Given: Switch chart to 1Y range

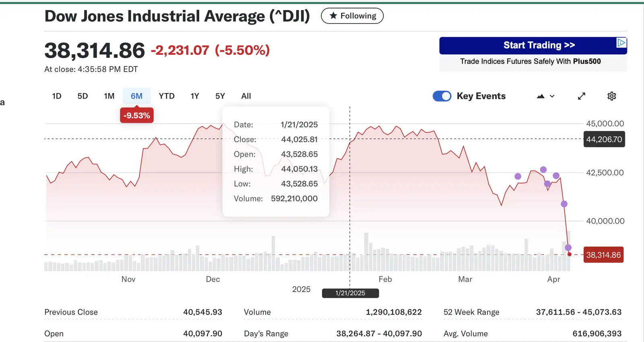Looking at the screenshot, I should coord(195,96).
